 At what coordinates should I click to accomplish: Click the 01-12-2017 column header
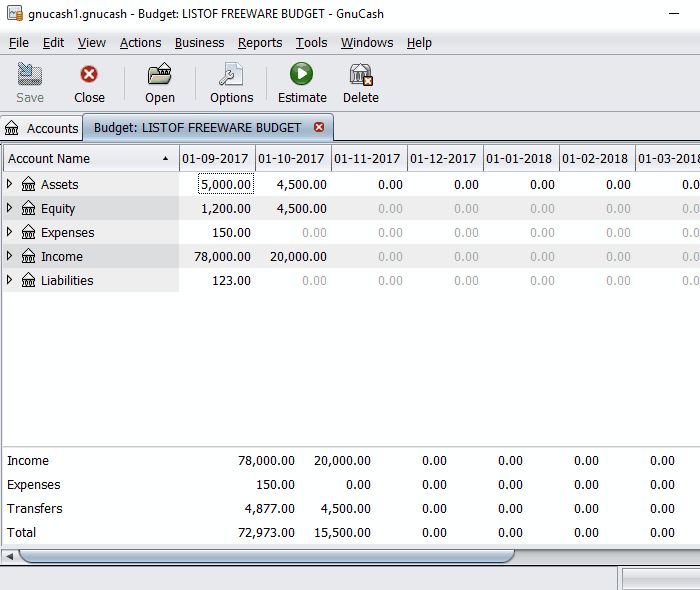(445, 158)
